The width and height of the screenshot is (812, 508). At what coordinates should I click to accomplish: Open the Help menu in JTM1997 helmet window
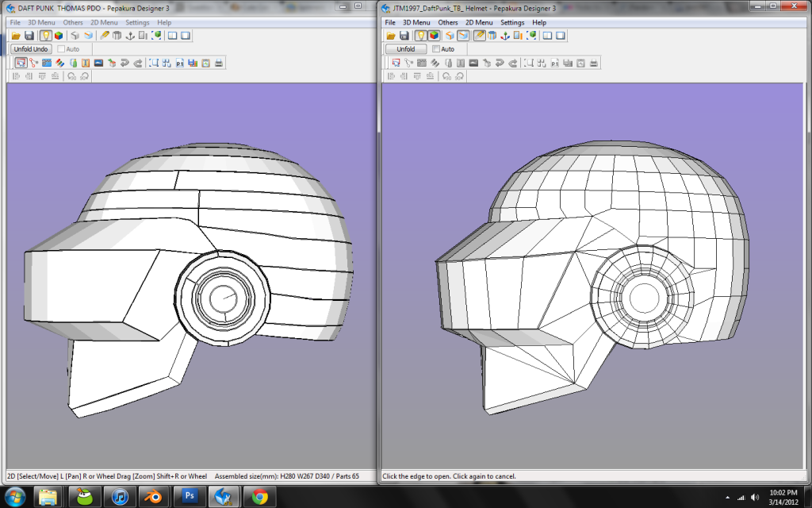pyautogui.click(x=539, y=22)
